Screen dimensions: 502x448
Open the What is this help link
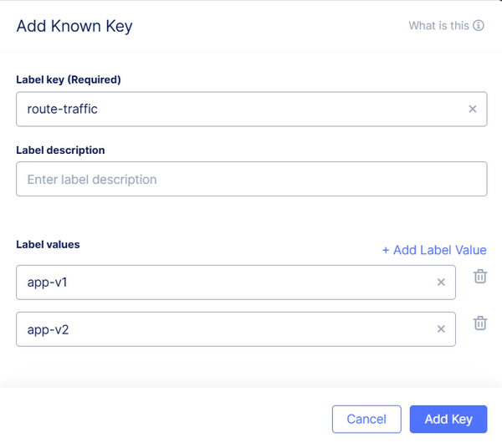(x=438, y=26)
